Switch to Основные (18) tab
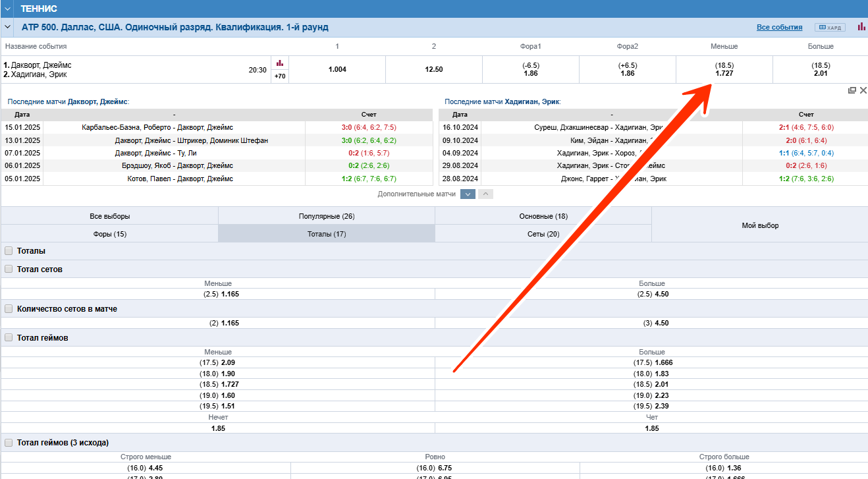This screenshot has width=868, height=479. click(543, 216)
